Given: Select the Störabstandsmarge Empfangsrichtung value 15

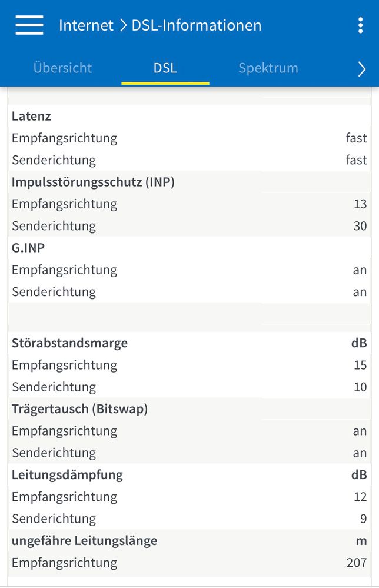Looking at the screenshot, I should (361, 365).
